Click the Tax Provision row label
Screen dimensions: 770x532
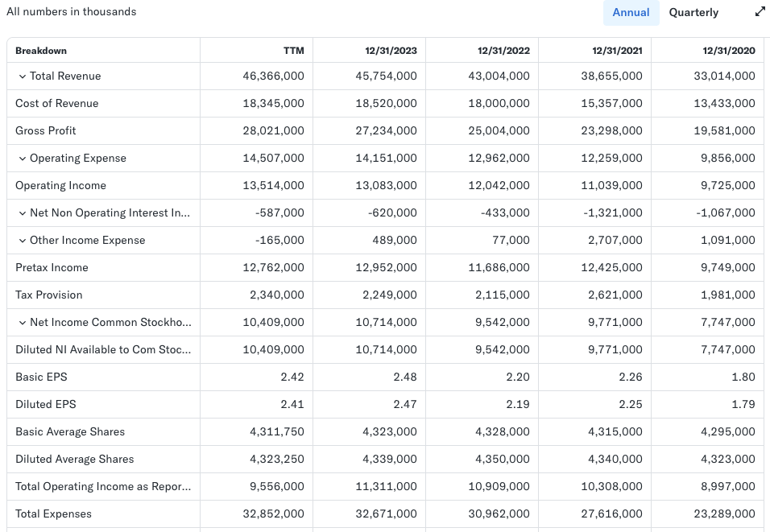(48, 295)
